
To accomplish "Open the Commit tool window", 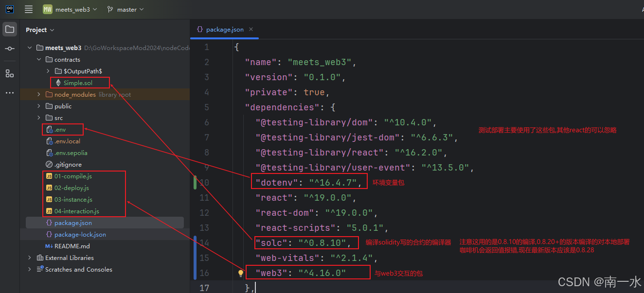I will pyautogui.click(x=9, y=48).
